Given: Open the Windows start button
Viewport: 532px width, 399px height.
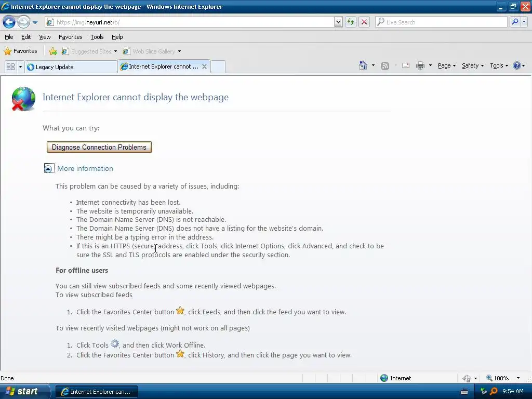Looking at the screenshot, I should [24, 392].
